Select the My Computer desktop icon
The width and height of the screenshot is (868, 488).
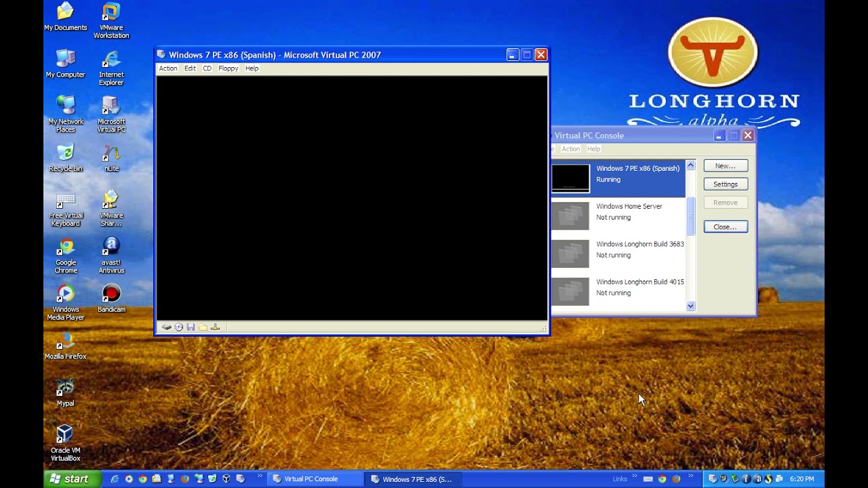coord(65,64)
